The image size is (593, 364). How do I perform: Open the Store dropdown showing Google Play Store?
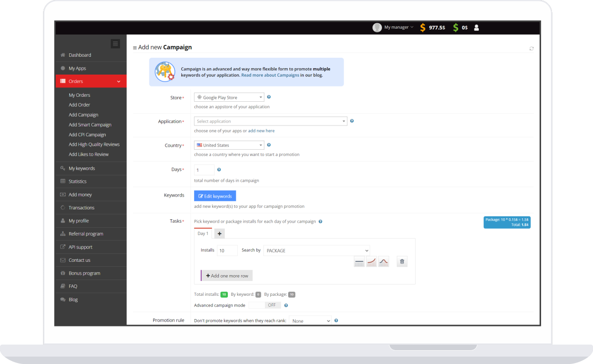229,97
